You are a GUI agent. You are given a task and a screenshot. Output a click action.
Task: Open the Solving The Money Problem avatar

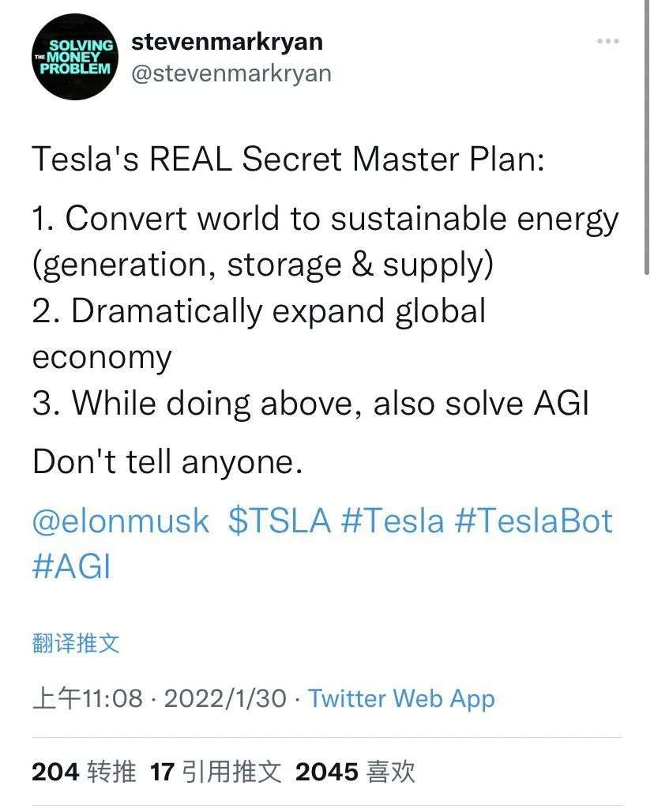click(x=74, y=57)
